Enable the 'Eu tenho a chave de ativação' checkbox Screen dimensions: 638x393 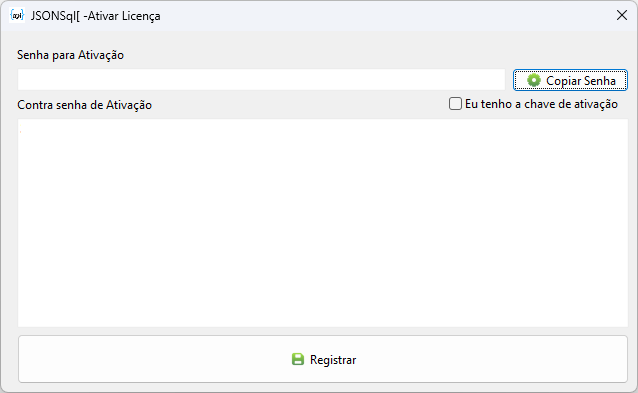[455, 104]
